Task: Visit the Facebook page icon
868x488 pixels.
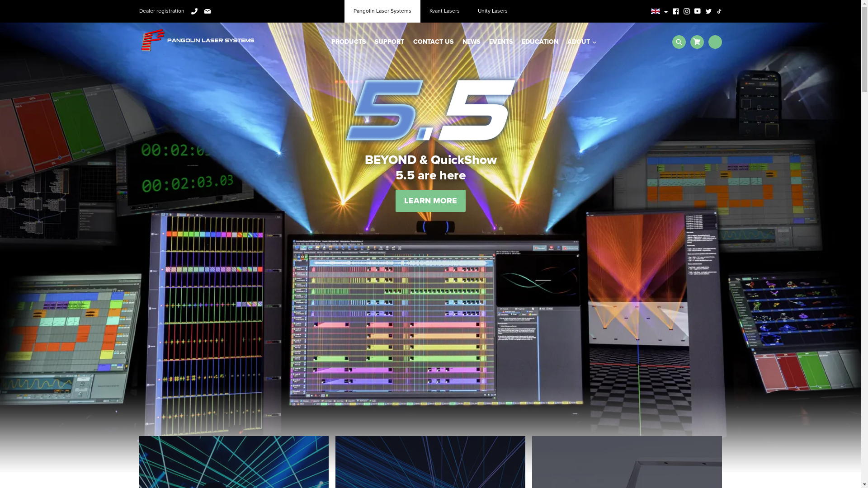Action: [x=675, y=11]
